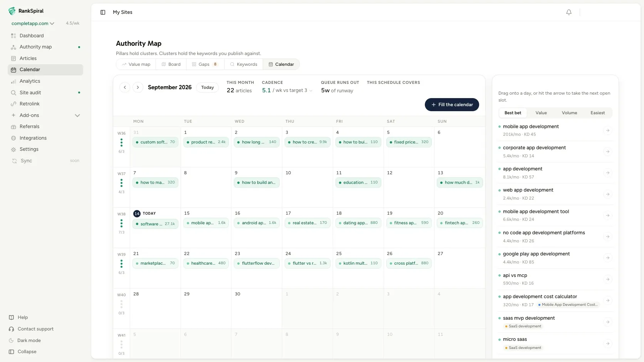
Task: Sort suggestions by Value
Action: point(541,113)
